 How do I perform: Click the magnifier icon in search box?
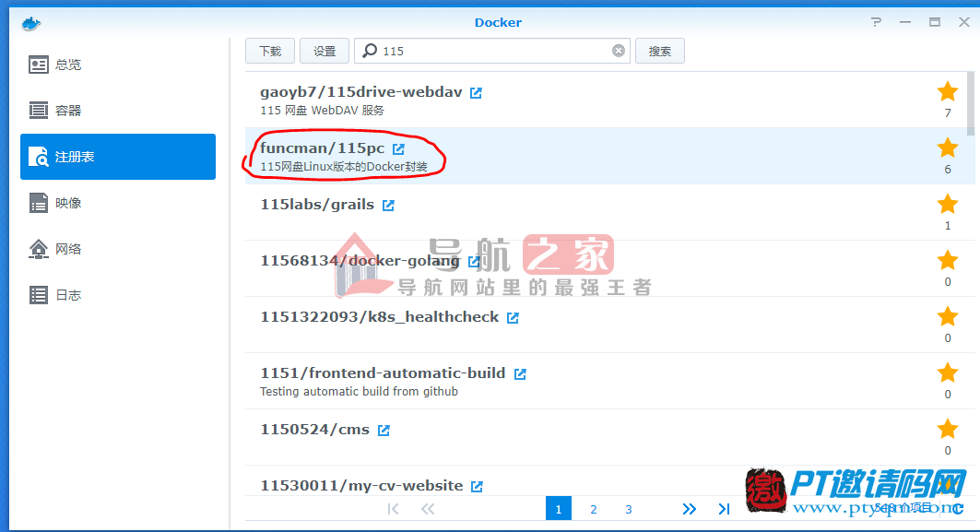pos(370,51)
